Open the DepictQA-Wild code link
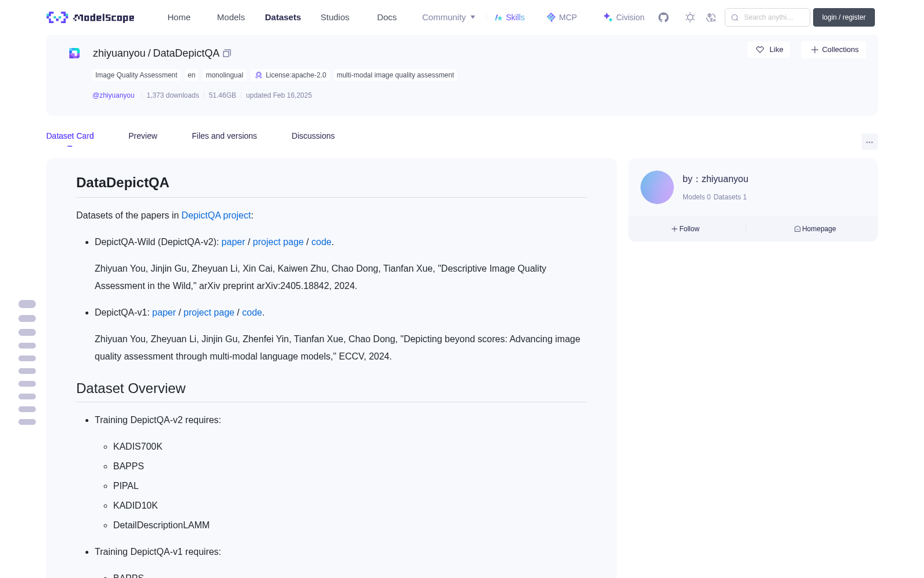This screenshot has height=578, width=924. (x=321, y=242)
